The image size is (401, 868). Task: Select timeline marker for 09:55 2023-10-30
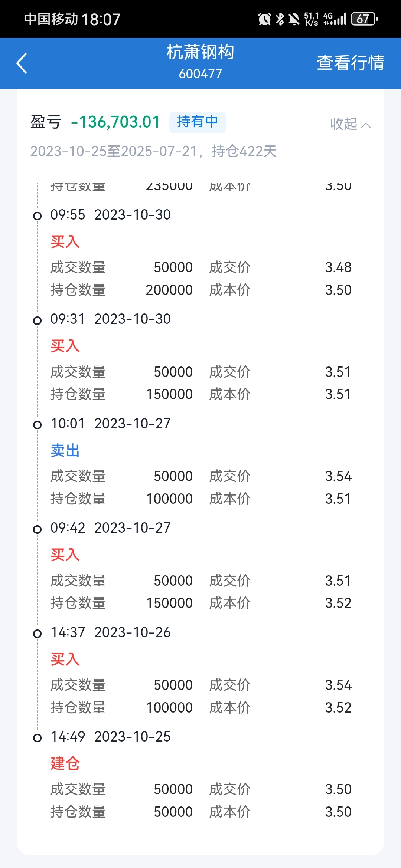pyautogui.click(x=37, y=216)
